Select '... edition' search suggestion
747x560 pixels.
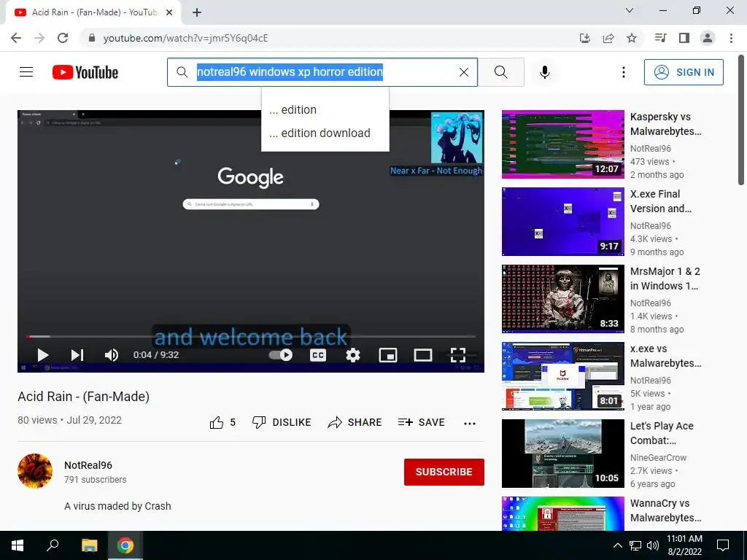(325, 109)
